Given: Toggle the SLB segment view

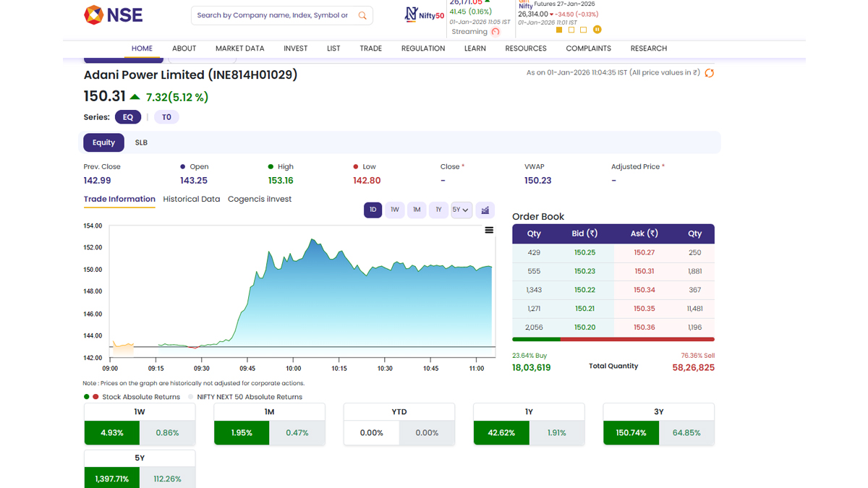Looking at the screenshot, I should coord(141,142).
